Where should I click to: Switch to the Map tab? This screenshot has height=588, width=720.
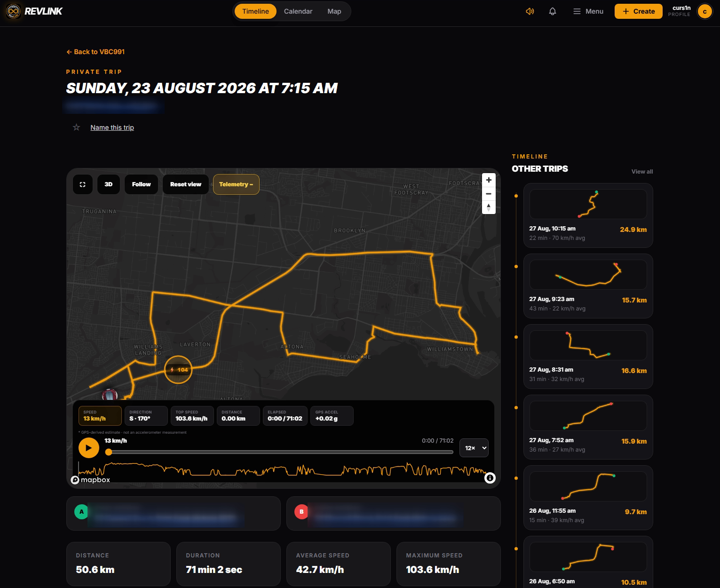(334, 11)
